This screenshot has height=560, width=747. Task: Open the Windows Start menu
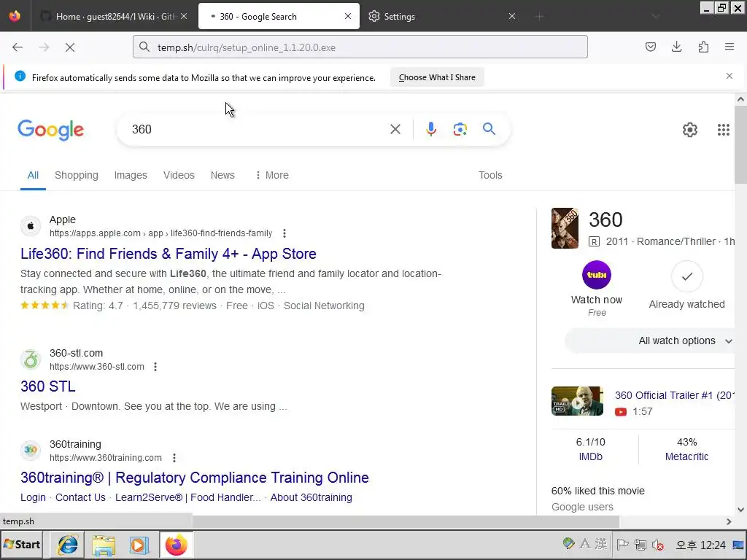pos(22,544)
